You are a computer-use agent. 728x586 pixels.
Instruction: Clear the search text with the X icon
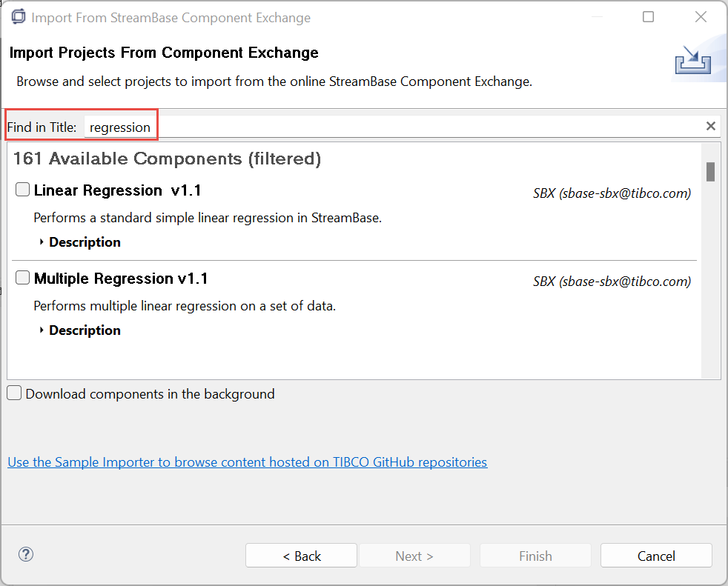tap(710, 126)
